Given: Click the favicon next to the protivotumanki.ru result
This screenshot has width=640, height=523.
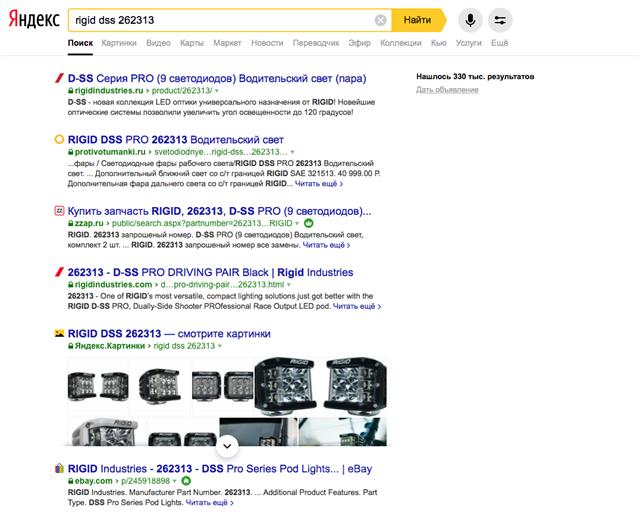Looking at the screenshot, I should [58, 140].
